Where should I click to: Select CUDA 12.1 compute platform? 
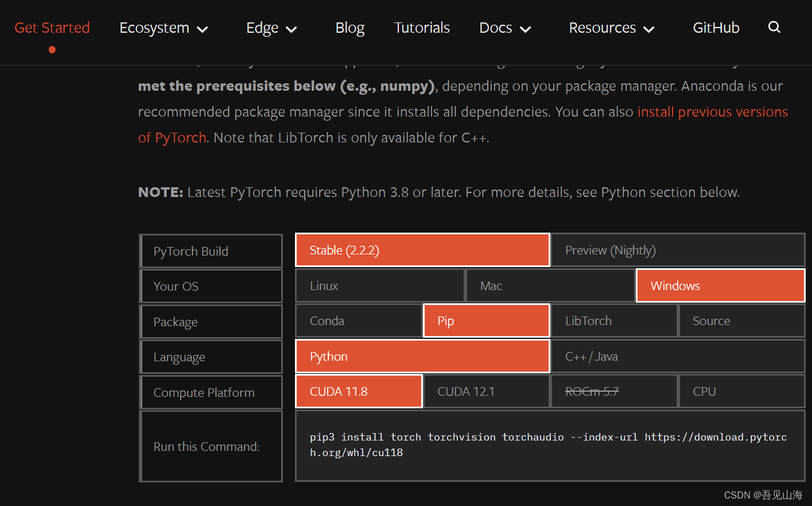coord(486,392)
